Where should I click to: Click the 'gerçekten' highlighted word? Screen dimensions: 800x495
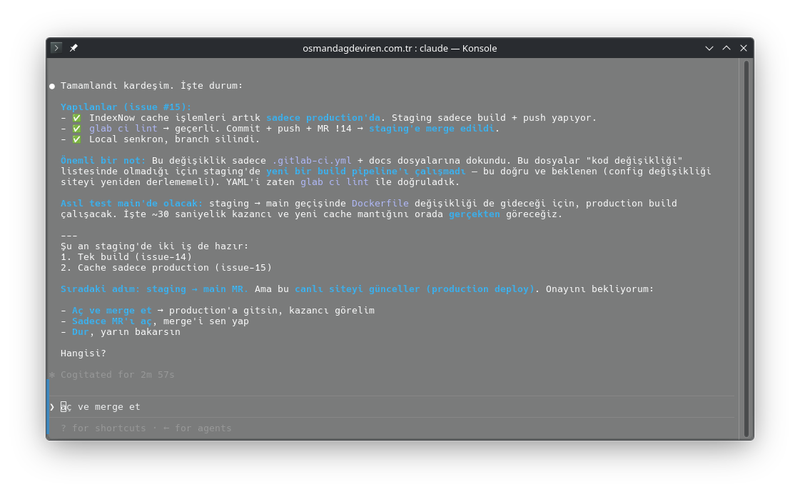point(474,214)
